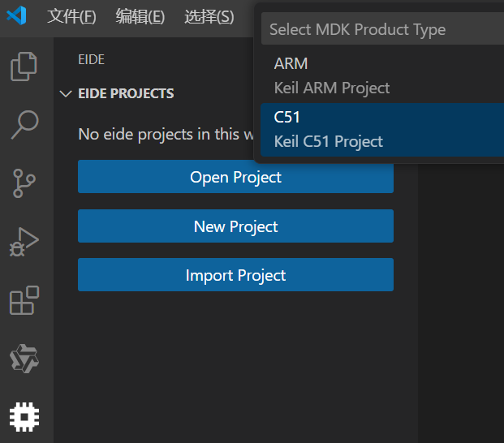
Task: Open the EIDE chip icon view
Action: point(24,416)
